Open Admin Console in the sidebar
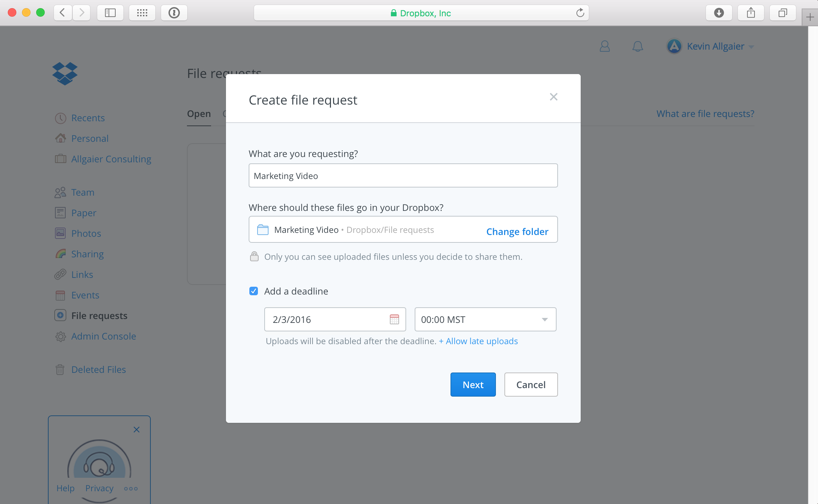 [x=104, y=336]
